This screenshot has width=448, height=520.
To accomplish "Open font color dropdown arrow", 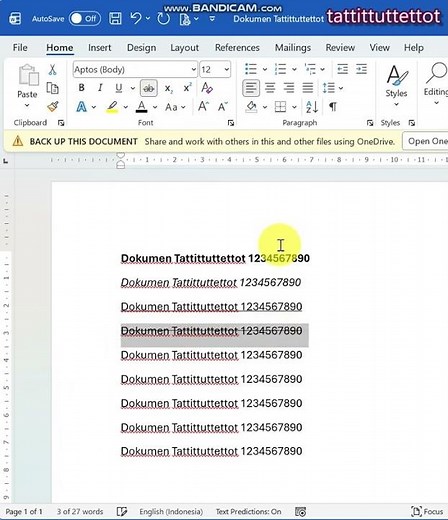I will (155, 107).
